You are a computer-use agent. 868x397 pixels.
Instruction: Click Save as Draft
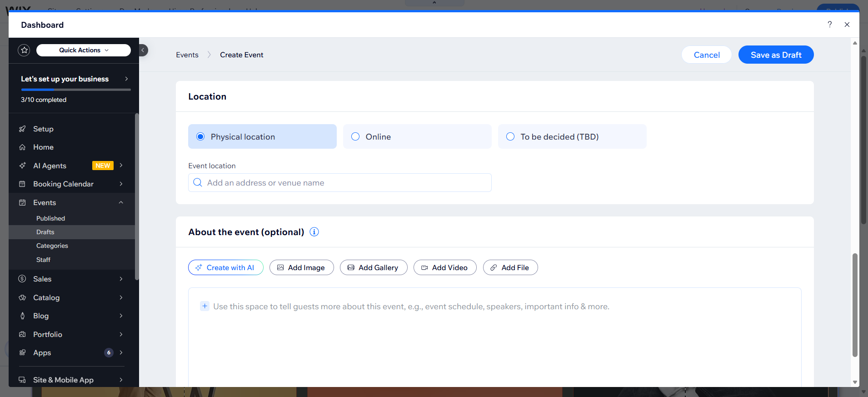coord(776,55)
